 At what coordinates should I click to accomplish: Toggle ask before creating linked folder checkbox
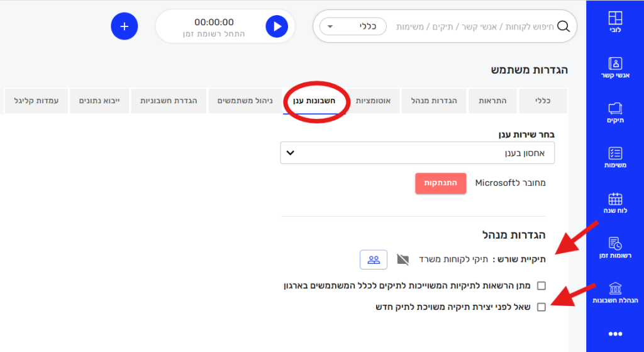point(541,307)
